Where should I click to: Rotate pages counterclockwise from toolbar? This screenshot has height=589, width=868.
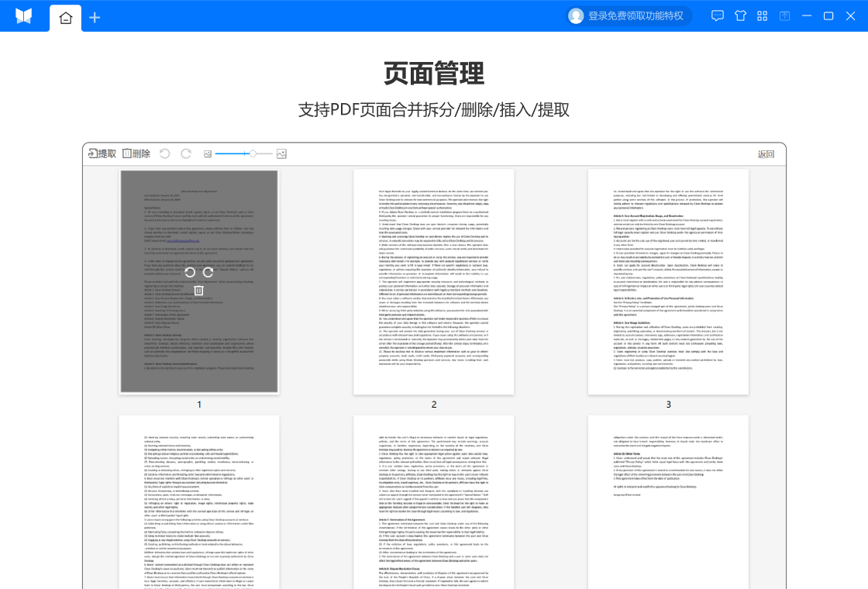pyautogui.click(x=164, y=153)
